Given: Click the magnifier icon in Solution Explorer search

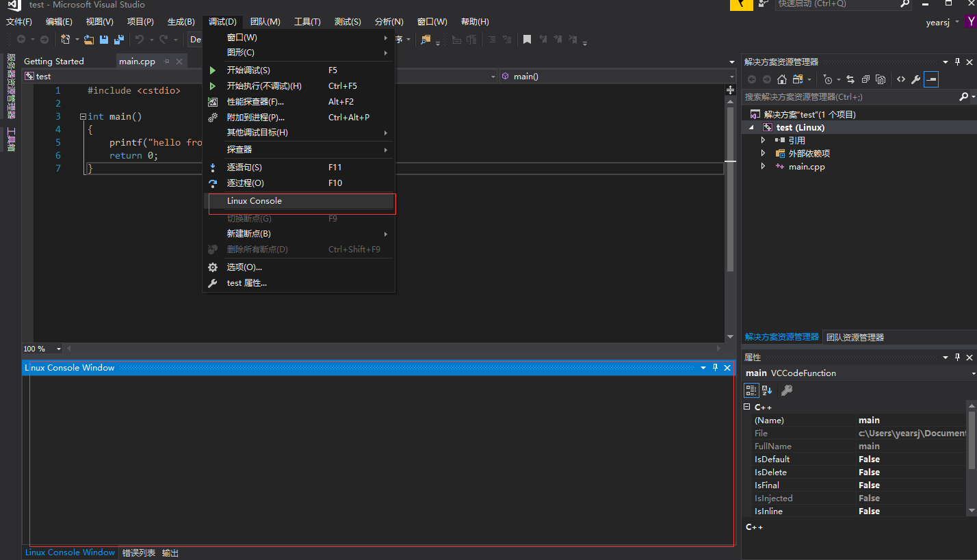Looking at the screenshot, I should 963,97.
